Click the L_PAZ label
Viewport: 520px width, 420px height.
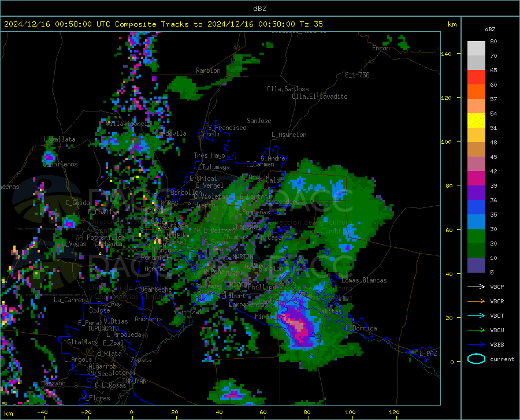[428, 354]
